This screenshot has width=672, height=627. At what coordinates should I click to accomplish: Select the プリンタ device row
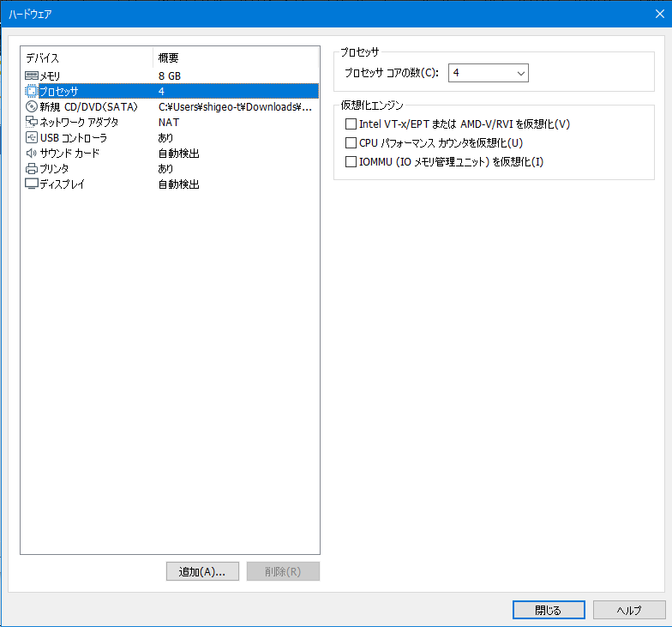click(170, 168)
